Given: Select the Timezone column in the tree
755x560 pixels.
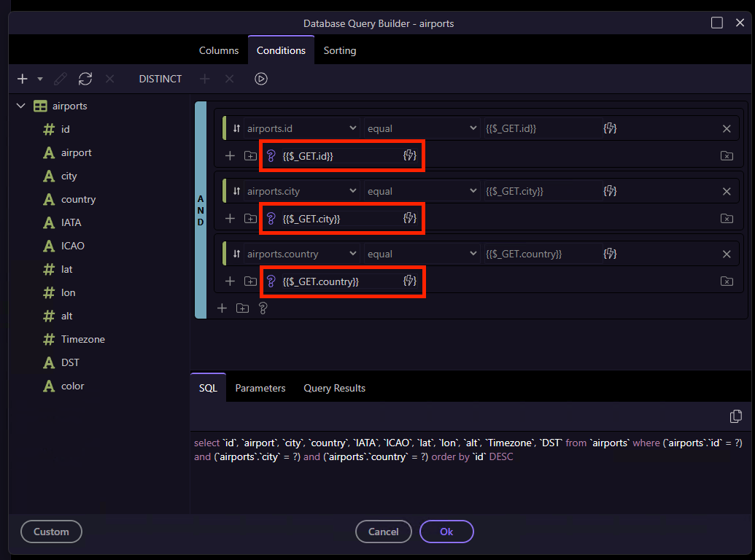Looking at the screenshot, I should [82, 339].
